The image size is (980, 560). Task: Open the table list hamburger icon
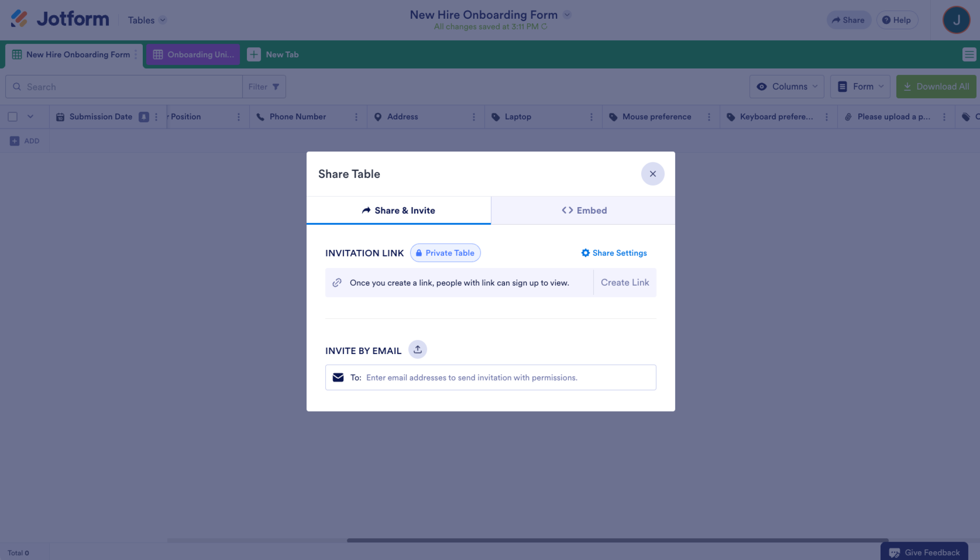click(969, 54)
